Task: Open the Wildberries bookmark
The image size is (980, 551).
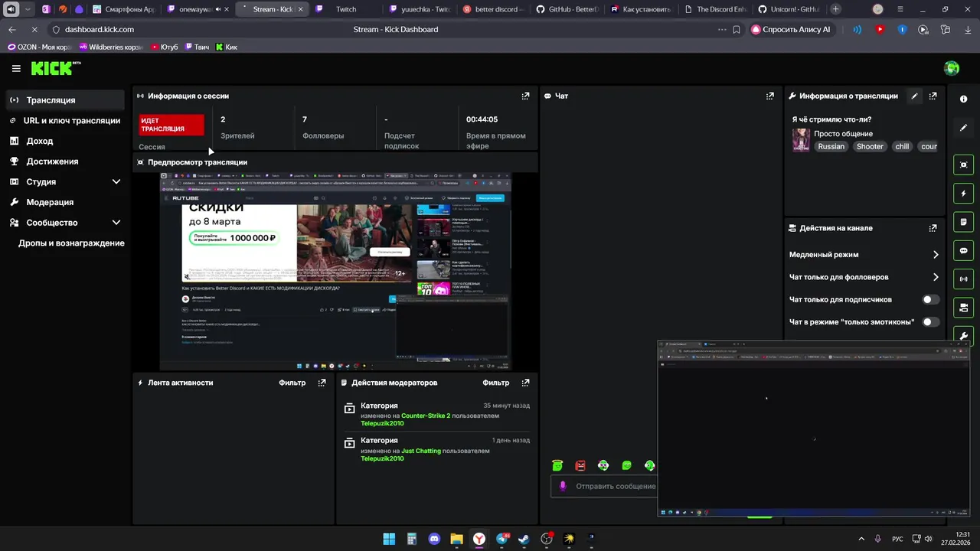Action: point(111,47)
